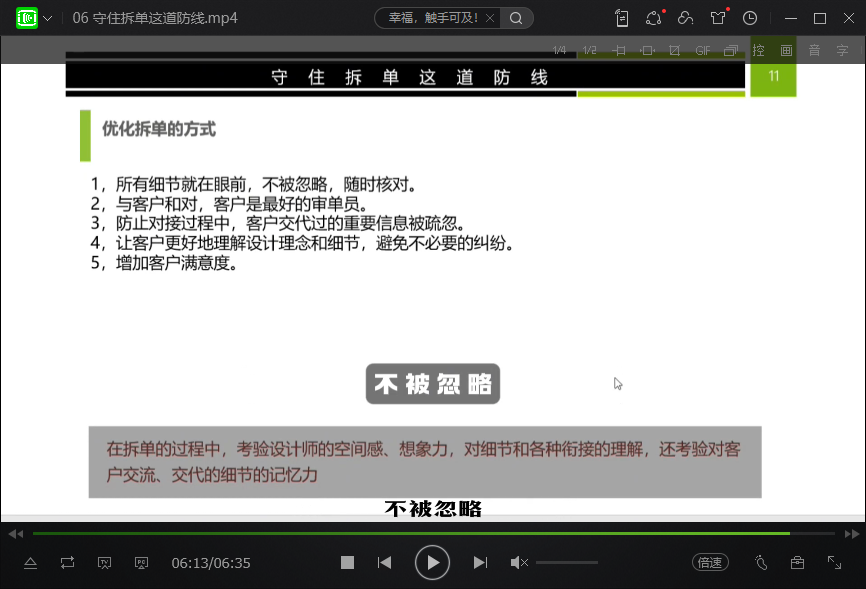The image size is (866, 589).
Task: Expand the main menu dropdown arrow beside logo
Action: 48,18
